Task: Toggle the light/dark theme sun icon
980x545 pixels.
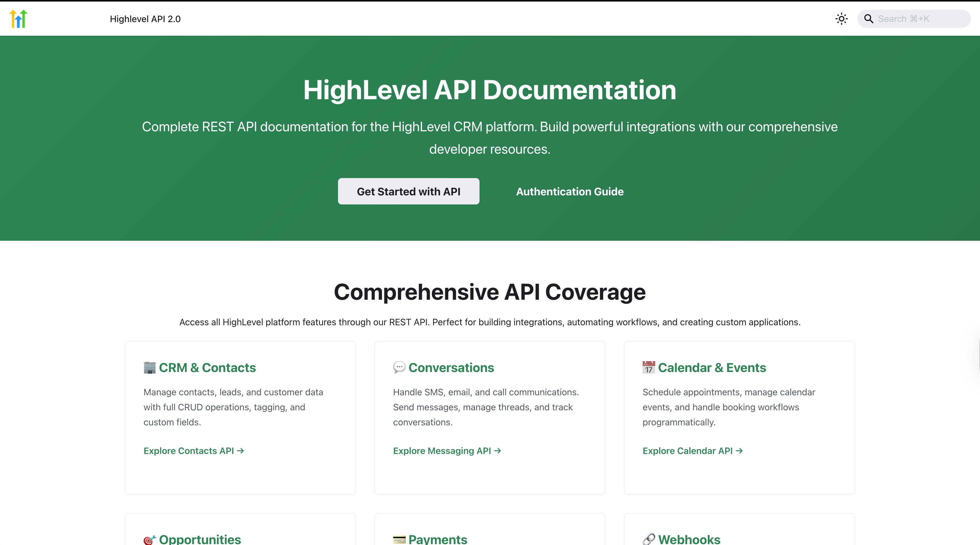Action: 841,19
